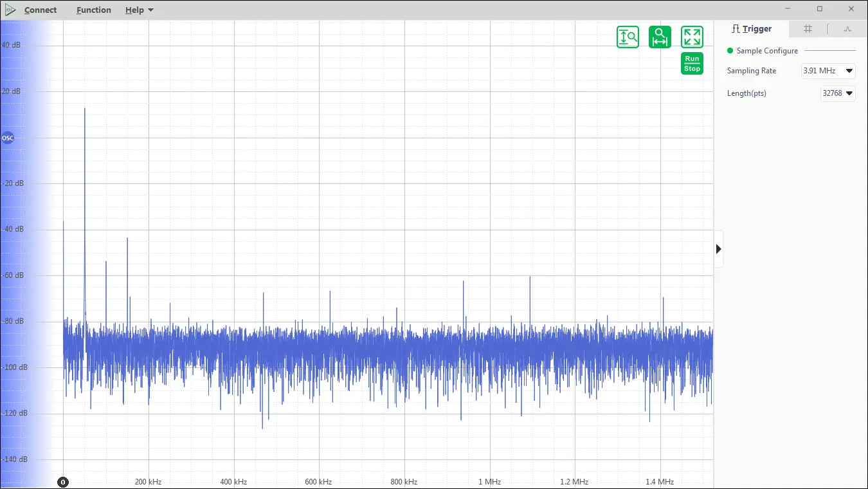The height and width of the screenshot is (489, 868).
Task: Collapse the right side panel arrow
Action: coord(718,249)
